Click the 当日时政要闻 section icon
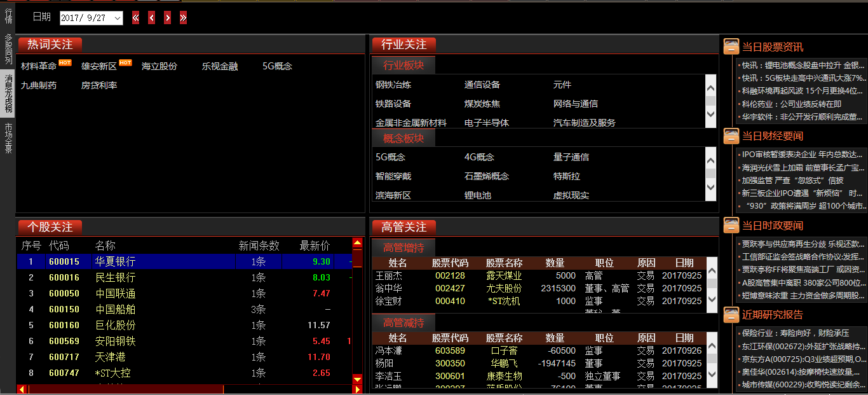This screenshot has width=868, height=395. click(731, 225)
